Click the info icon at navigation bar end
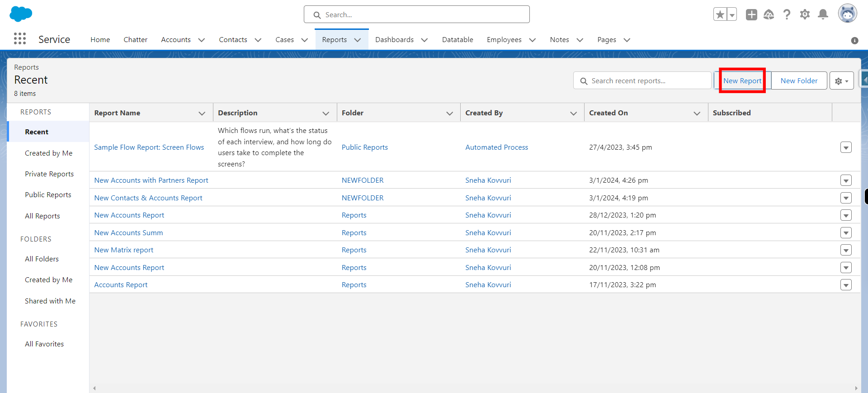Viewport: 868px width, 393px height. (x=854, y=40)
